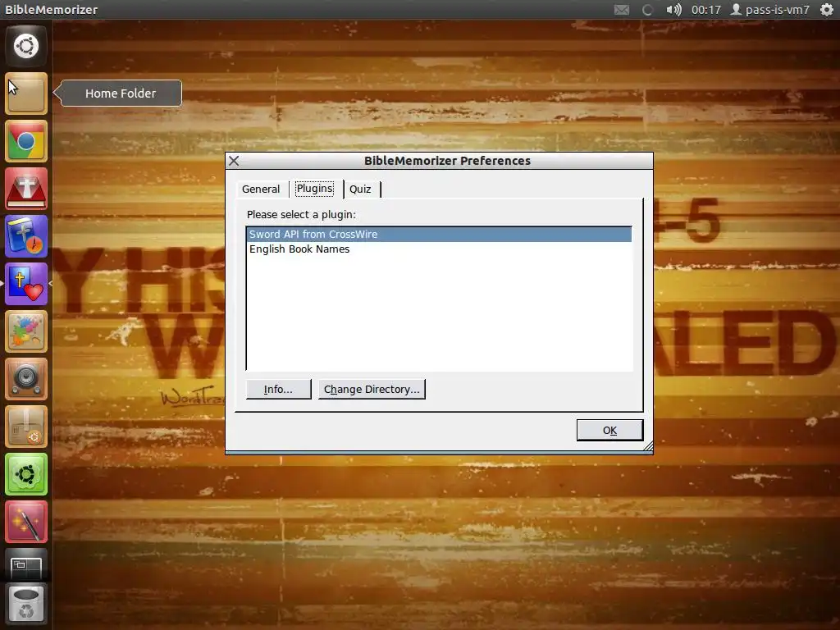
Task: Switch to the Quiz tab
Action: tap(361, 189)
